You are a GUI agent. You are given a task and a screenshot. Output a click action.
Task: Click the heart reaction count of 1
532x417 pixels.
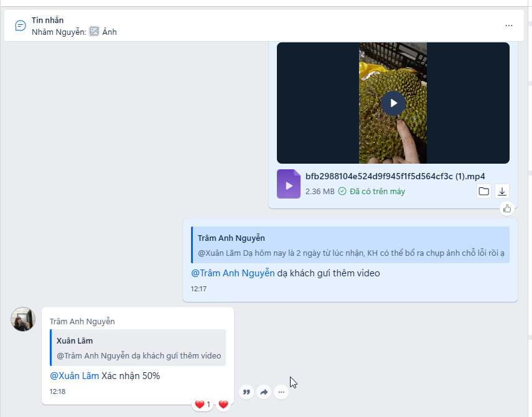point(203,405)
